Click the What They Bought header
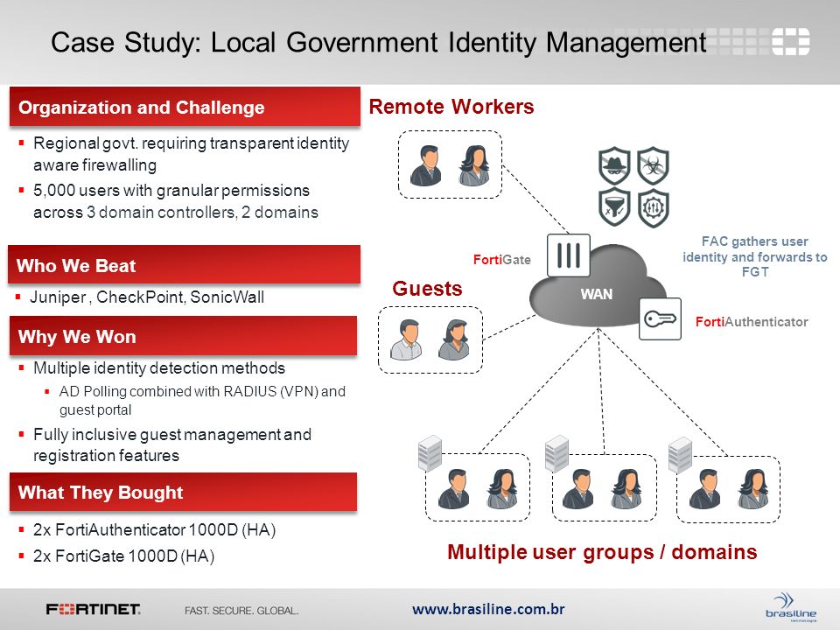840x630 pixels. point(183,492)
